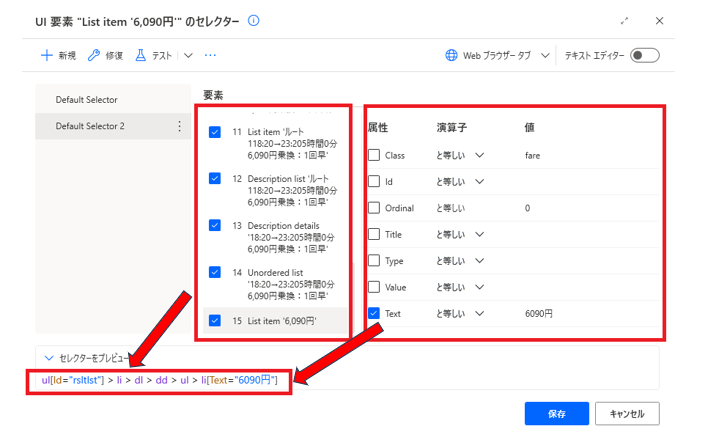Click the テスト button label
Screen dimensions: 707x432
tap(162, 55)
